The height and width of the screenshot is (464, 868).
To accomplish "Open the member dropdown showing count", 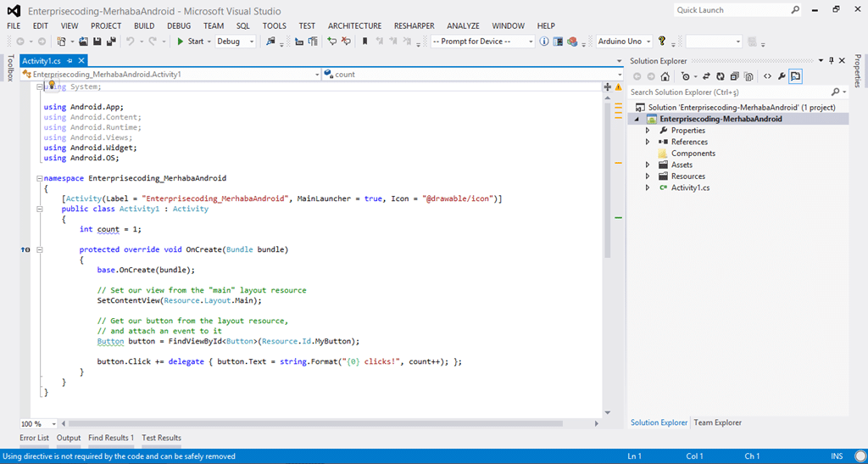I will [473, 74].
